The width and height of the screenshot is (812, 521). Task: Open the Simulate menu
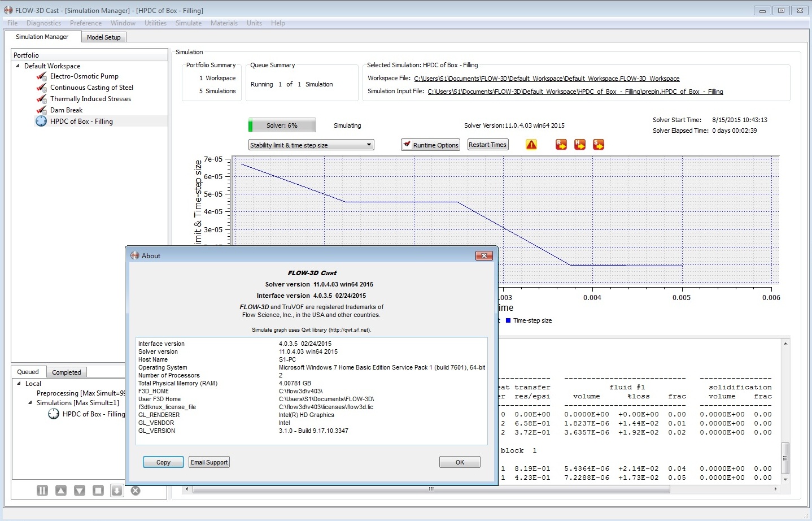point(189,23)
